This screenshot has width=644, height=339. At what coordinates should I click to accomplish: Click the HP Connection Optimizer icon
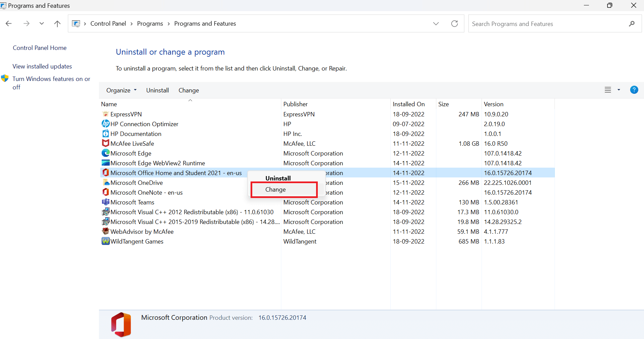click(x=105, y=124)
